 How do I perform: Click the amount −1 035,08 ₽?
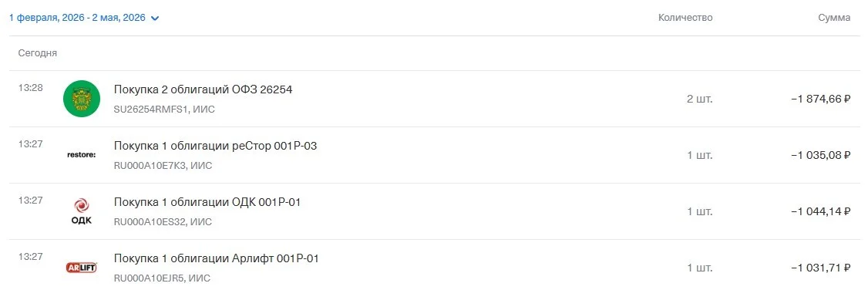[x=820, y=156]
